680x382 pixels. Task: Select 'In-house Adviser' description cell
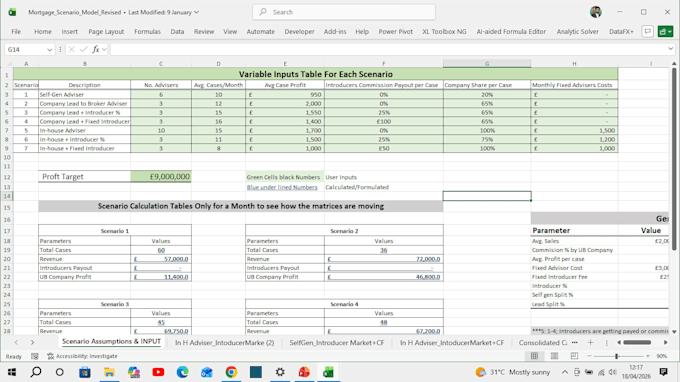click(84, 130)
